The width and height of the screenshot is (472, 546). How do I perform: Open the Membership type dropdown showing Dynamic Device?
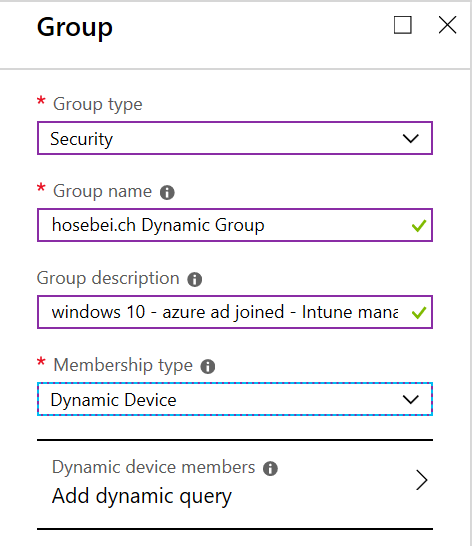coord(235,399)
